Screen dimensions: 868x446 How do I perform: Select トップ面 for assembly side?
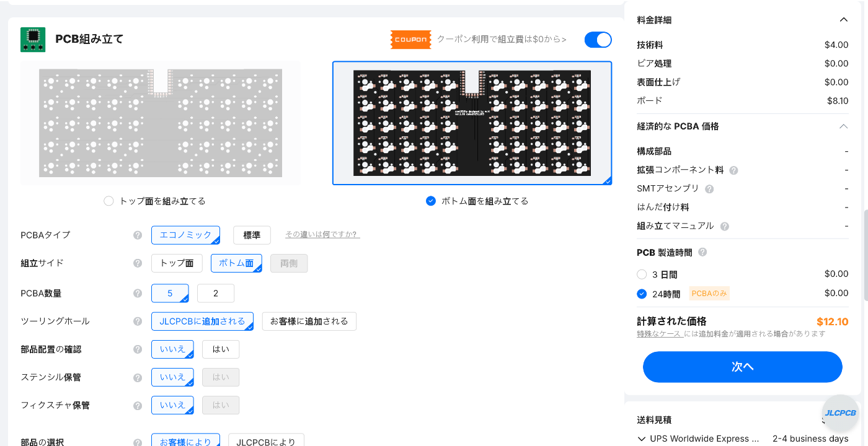coord(177,263)
